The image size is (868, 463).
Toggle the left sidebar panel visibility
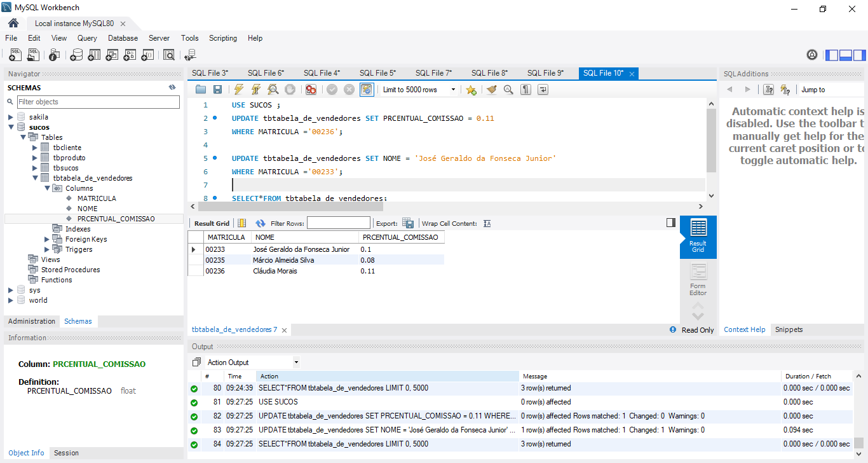[x=832, y=55]
